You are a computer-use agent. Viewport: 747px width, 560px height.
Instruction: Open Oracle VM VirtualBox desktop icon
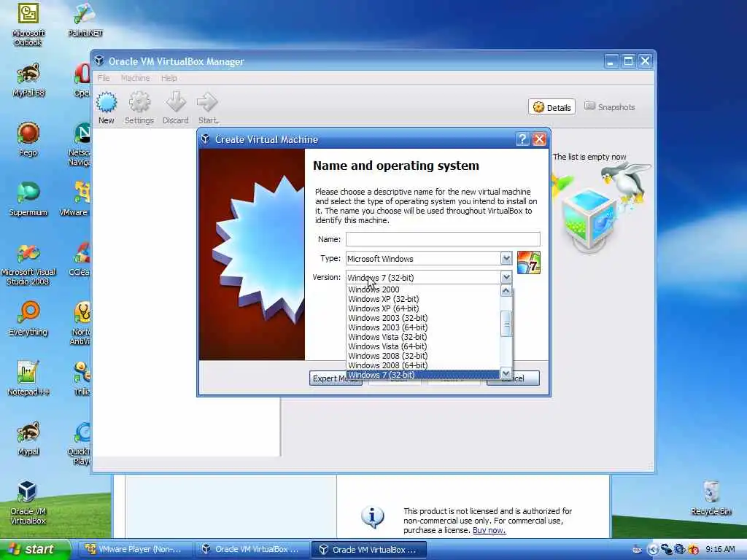[x=28, y=503]
